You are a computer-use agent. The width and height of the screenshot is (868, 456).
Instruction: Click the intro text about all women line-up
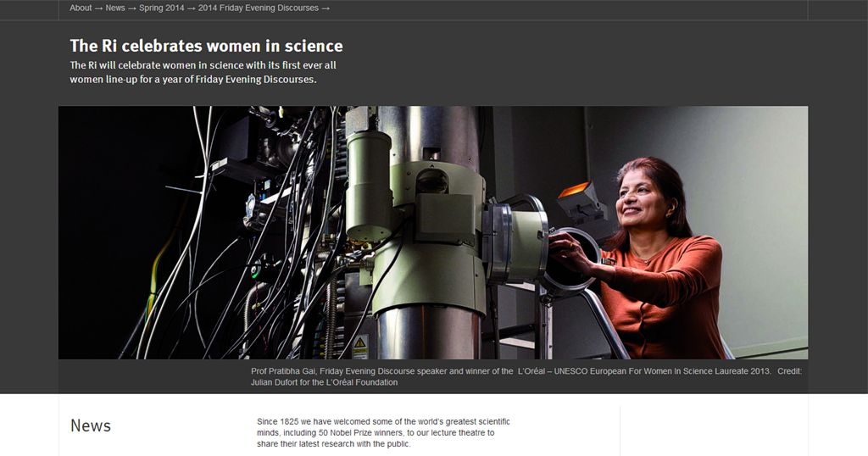[x=203, y=72]
